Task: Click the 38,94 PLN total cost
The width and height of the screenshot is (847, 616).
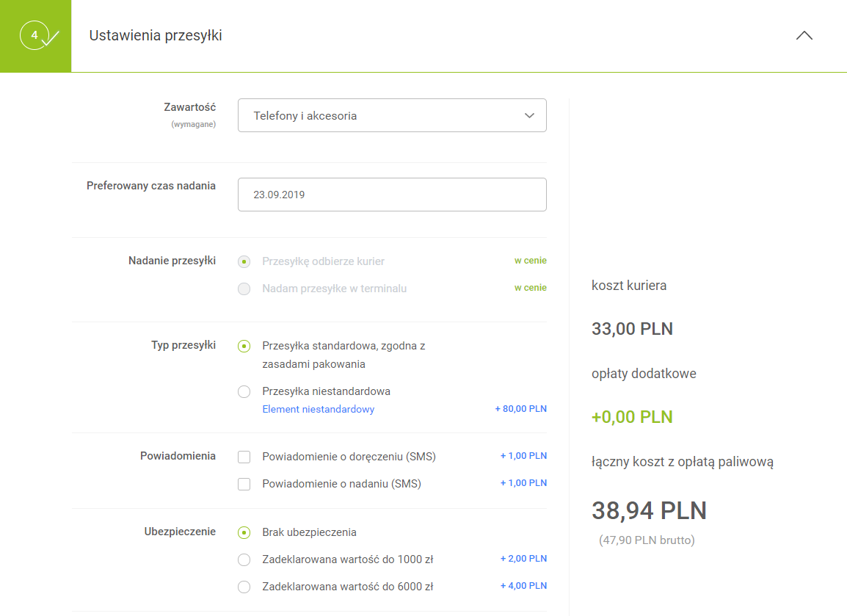Action: pos(649,510)
